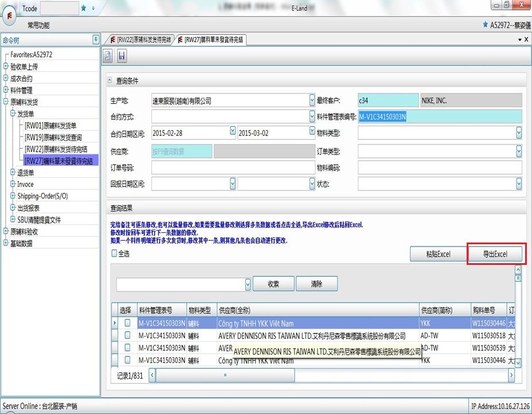
Task: Pin the 命令树 panel with pushpin icon
Action: 96,40
